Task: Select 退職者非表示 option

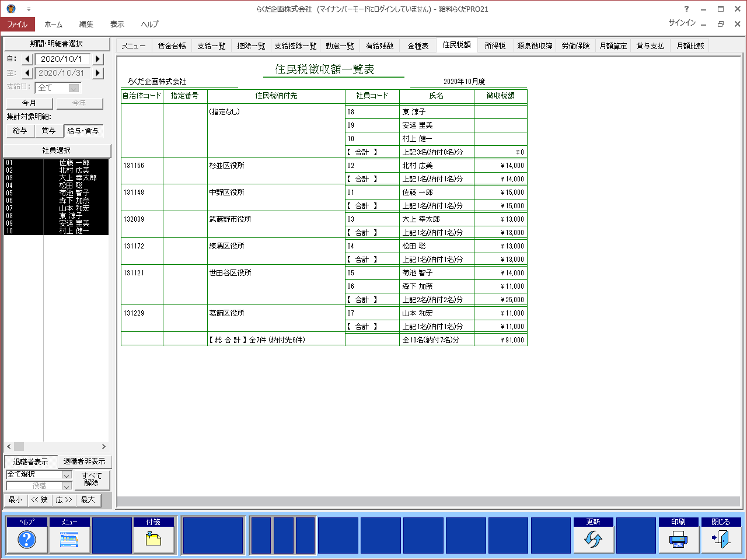Action: click(x=85, y=461)
